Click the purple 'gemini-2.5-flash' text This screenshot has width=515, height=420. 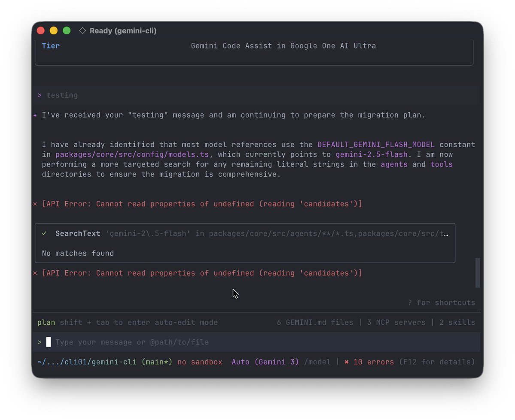(x=372, y=154)
